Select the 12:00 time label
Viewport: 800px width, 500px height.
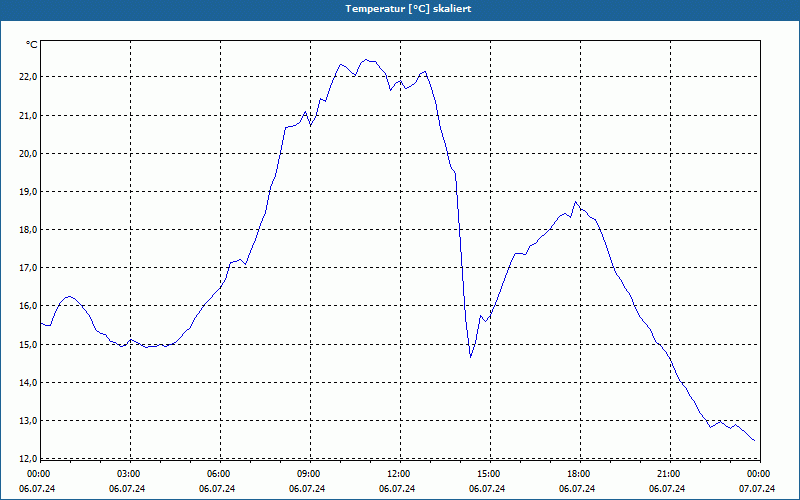398,474
